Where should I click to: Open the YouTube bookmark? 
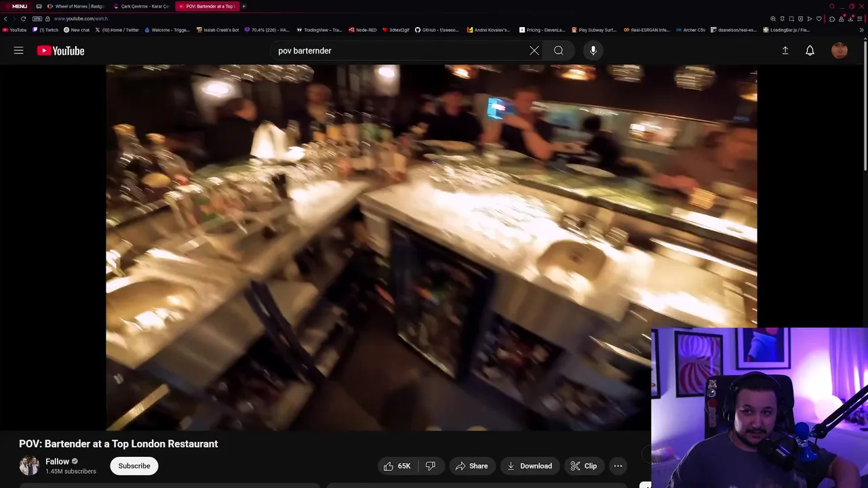14,30
